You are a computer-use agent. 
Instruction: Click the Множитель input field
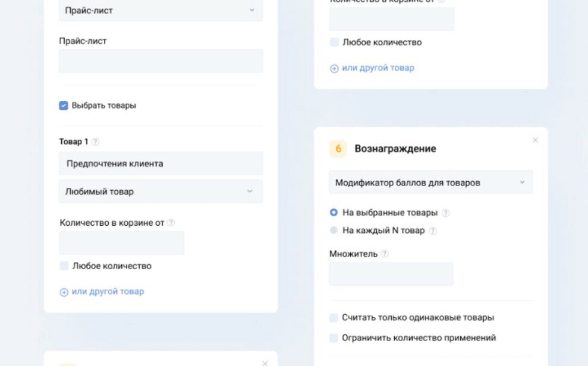click(x=391, y=274)
